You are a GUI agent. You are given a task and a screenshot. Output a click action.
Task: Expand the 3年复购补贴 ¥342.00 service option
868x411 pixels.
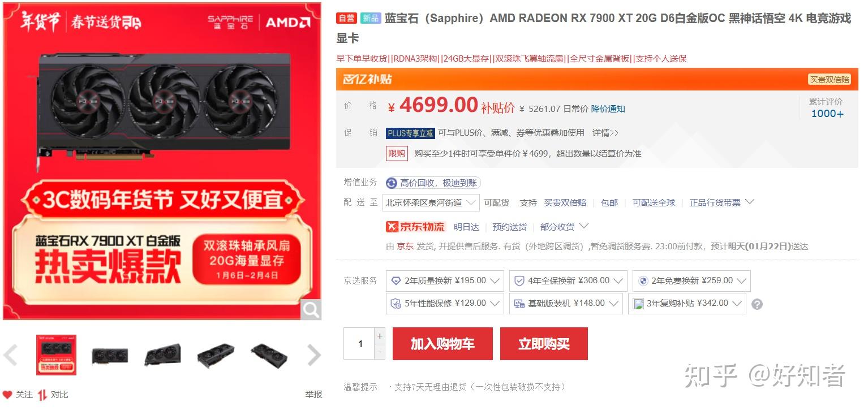pos(687,303)
